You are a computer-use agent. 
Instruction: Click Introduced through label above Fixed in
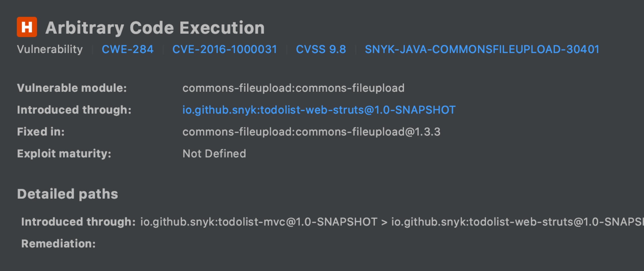74,110
